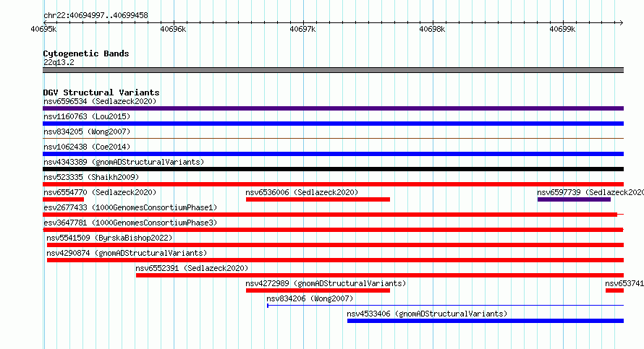
Task: Click the 40696k ruler tick label
Action: [173, 29]
